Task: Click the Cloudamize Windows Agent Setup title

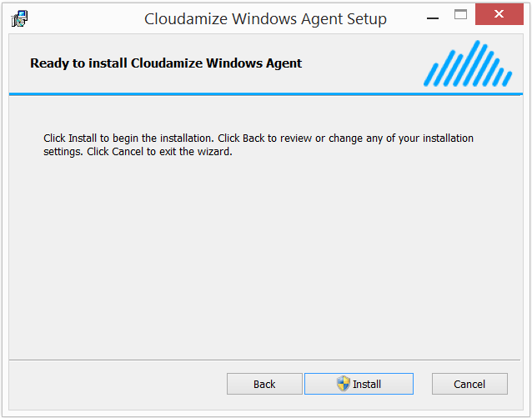Action: [x=265, y=18]
